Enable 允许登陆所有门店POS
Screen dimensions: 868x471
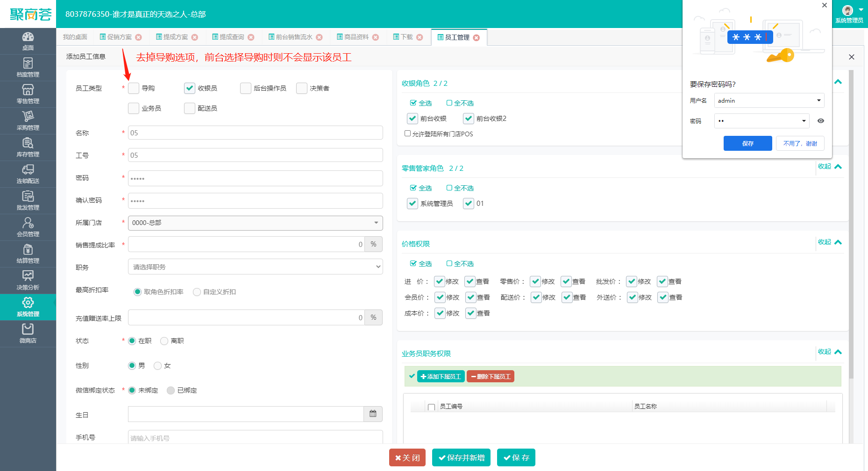(x=407, y=134)
